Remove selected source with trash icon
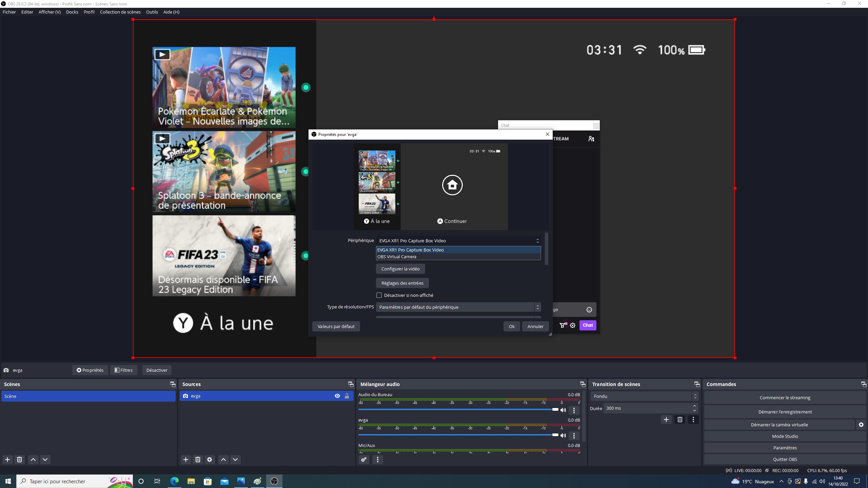This screenshot has width=868, height=488. tap(198, 460)
